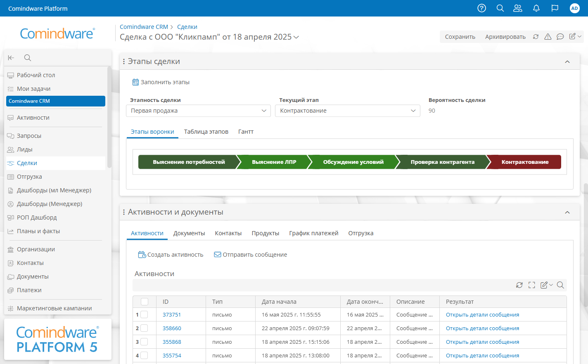Click the warning triangle icon
Screen dimensions: 588x364
click(548, 37)
